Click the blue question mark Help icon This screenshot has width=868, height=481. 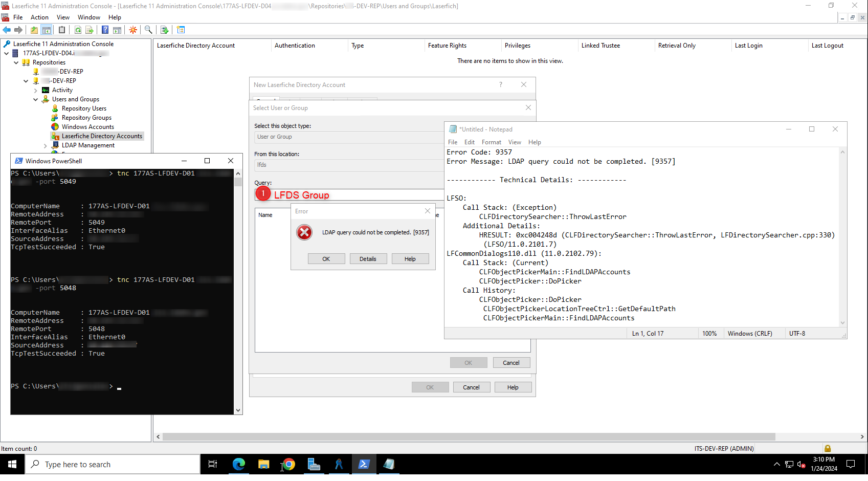(x=105, y=30)
